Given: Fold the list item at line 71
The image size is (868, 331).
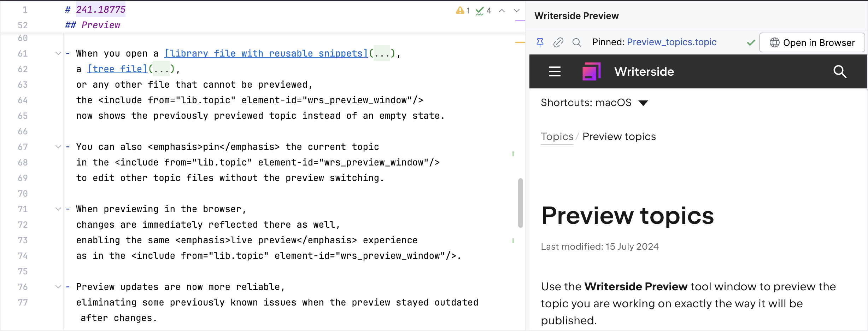Looking at the screenshot, I should click(x=58, y=209).
